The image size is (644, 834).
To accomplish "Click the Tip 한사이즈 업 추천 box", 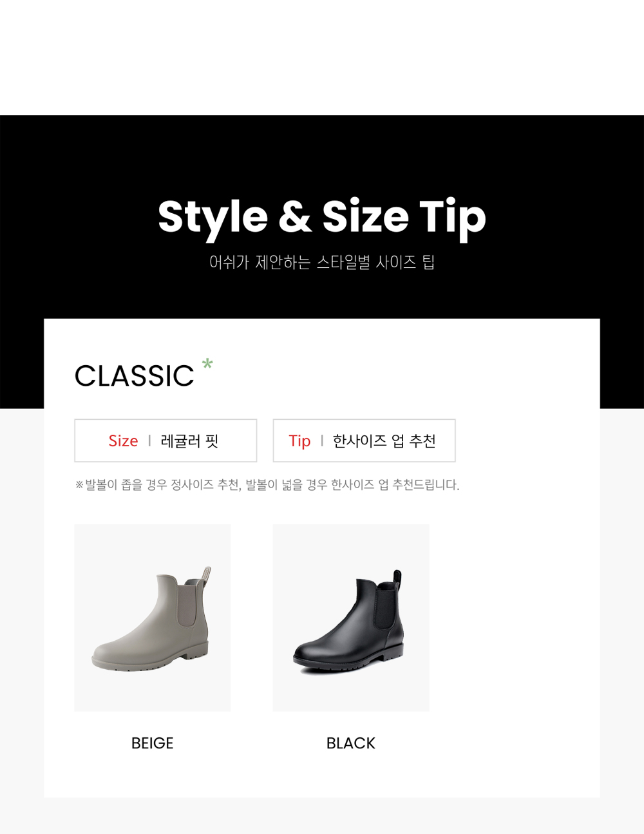I will 365,441.
